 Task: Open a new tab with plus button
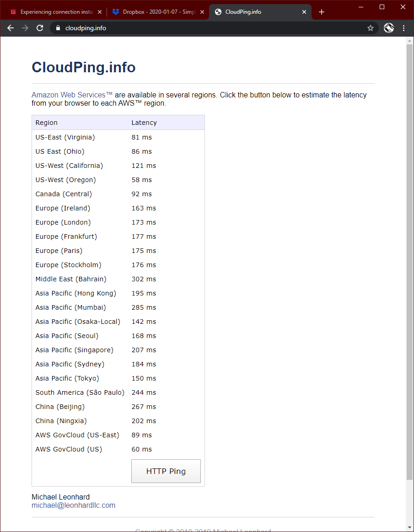coord(322,12)
